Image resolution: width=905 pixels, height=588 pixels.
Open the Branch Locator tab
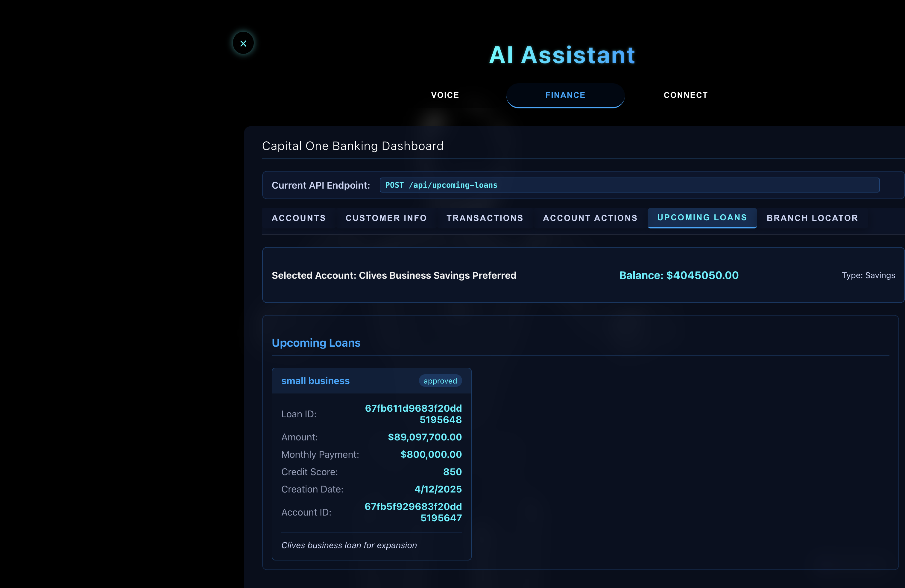[x=812, y=218]
